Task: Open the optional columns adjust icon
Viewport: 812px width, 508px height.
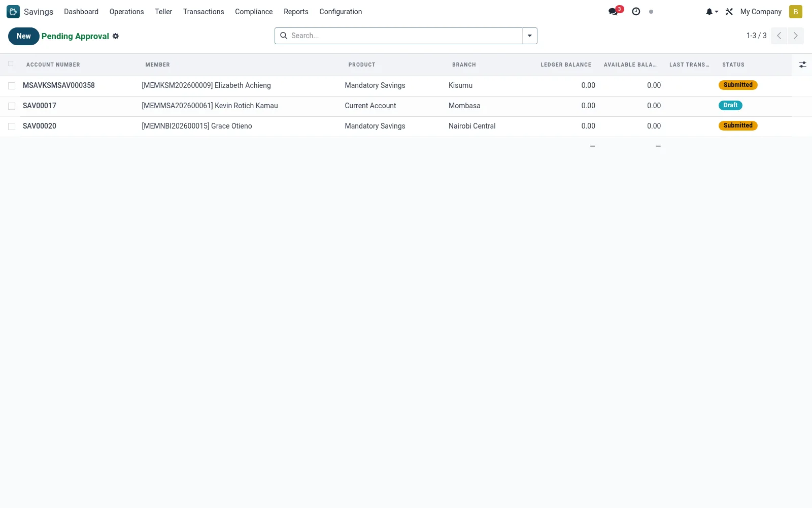Action: [802, 65]
